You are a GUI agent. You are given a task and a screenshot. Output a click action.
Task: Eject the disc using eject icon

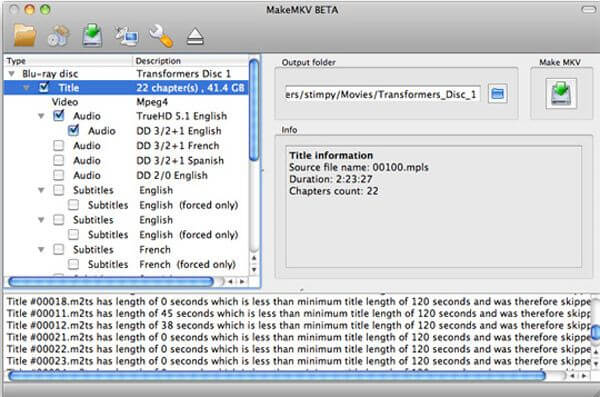coord(195,37)
